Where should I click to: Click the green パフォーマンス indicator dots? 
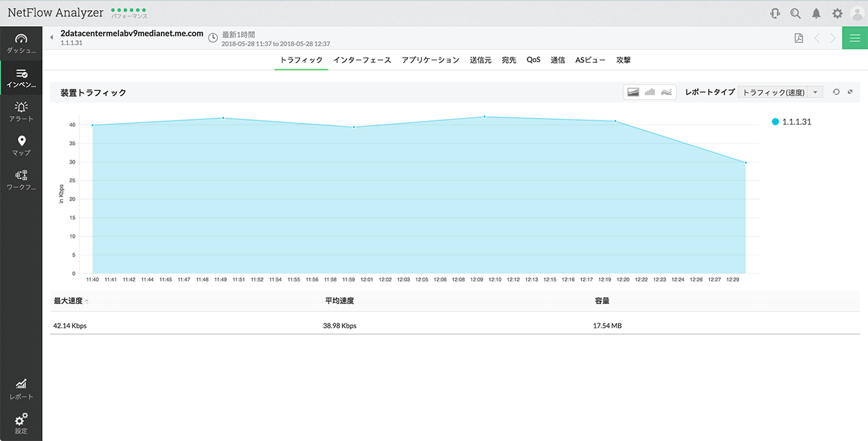pos(127,10)
